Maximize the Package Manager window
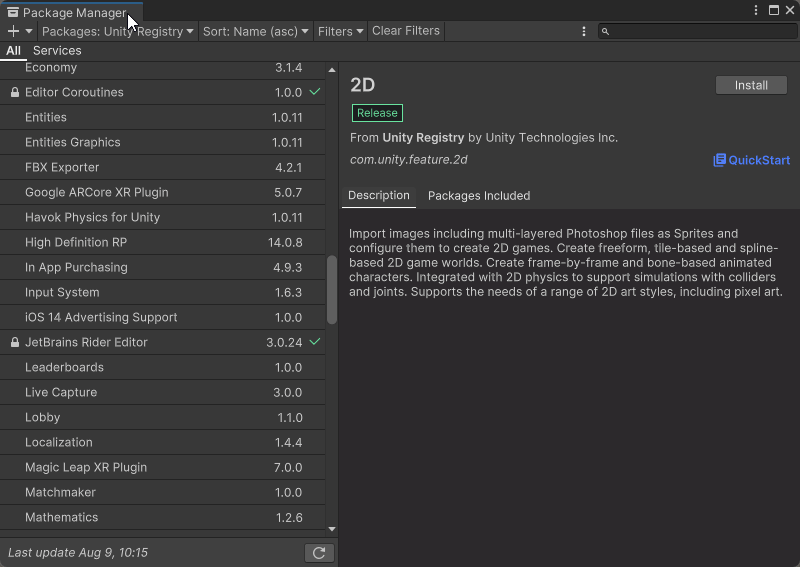The image size is (800, 567). pos(774,10)
